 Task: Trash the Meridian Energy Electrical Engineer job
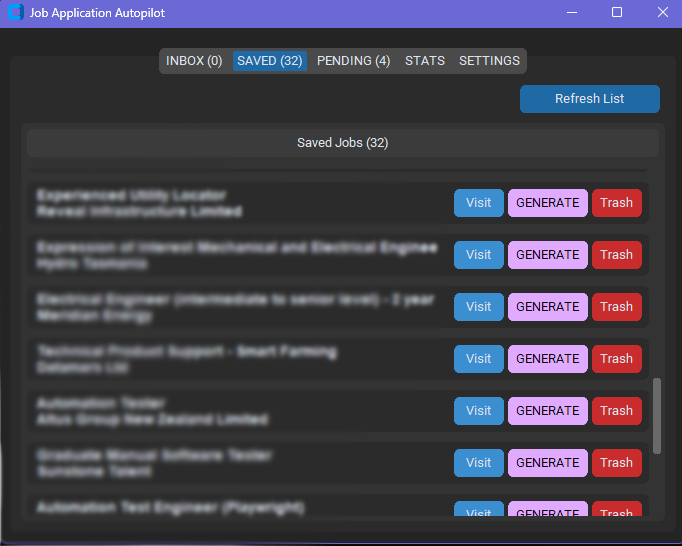click(616, 307)
